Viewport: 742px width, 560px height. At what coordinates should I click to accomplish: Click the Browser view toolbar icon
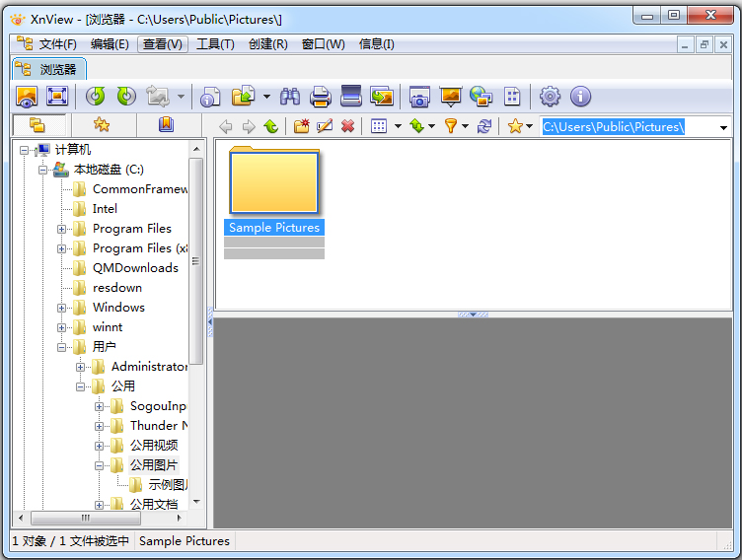[x=27, y=97]
